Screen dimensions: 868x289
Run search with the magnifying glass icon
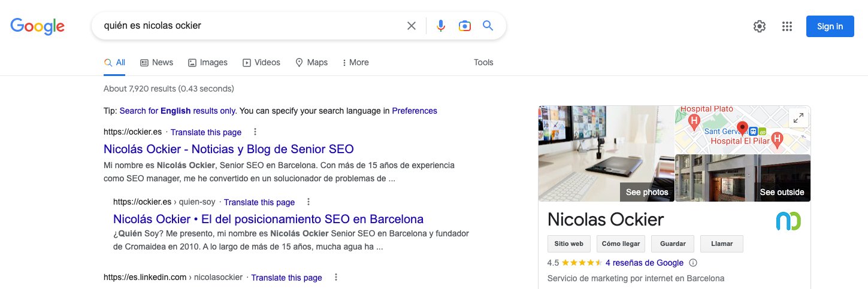tap(488, 26)
